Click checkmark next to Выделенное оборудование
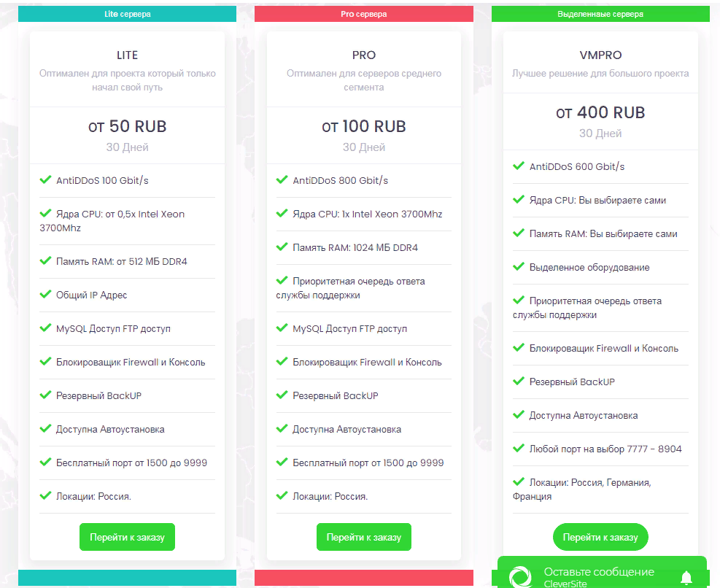 [x=519, y=266]
